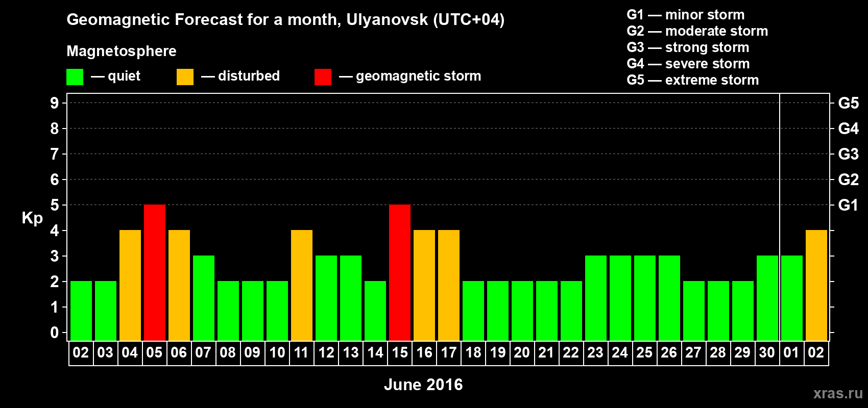Click the G1 label on right axis
Image resolution: width=868 pixels, height=408 pixels.
click(x=848, y=205)
